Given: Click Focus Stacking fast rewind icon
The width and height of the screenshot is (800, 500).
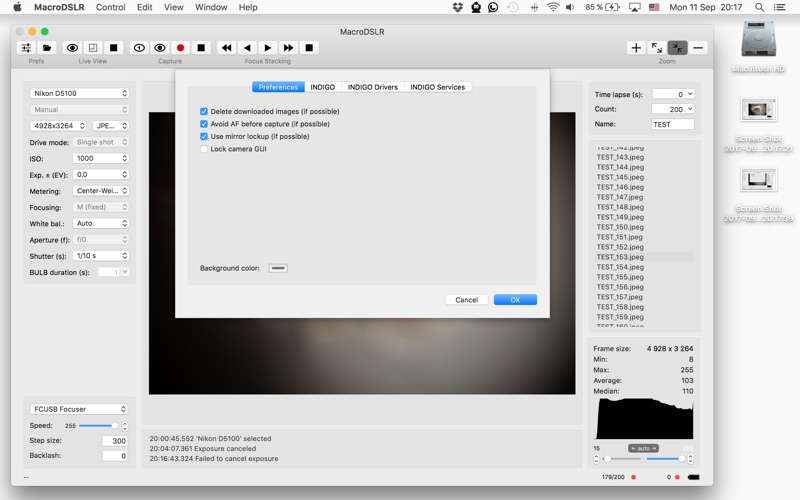Looking at the screenshot, I should (x=227, y=48).
